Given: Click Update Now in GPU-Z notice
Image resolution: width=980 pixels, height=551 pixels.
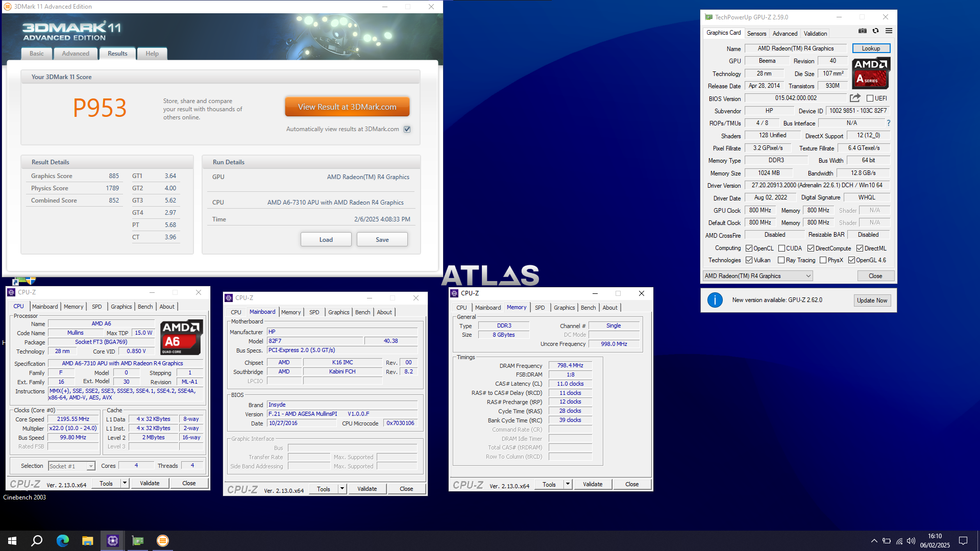Looking at the screenshot, I should pos(872,300).
